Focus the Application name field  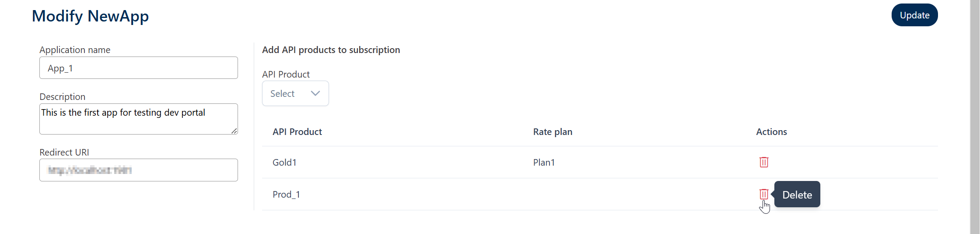point(139,68)
